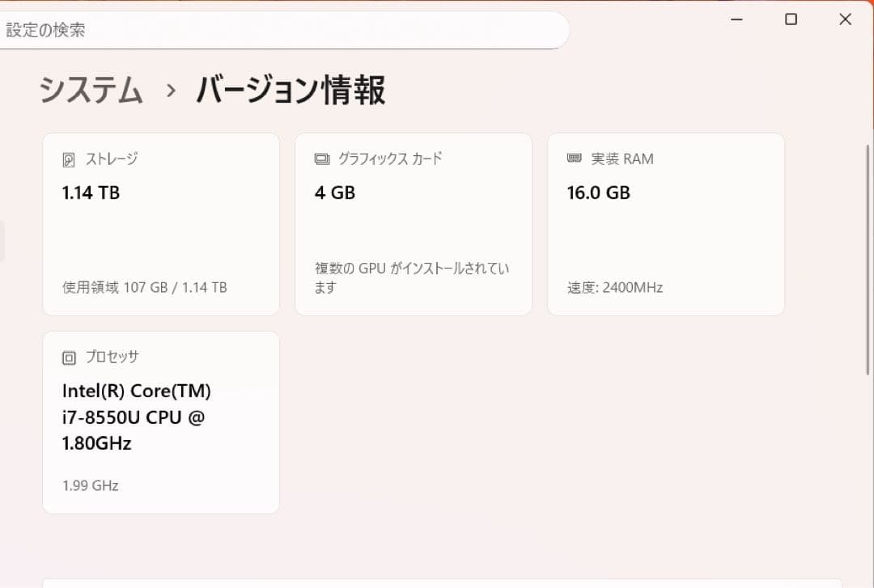Click the グラフィックス カード icon
Image resolution: width=874 pixels, height=588 pixels.
(x=322, y=159)
